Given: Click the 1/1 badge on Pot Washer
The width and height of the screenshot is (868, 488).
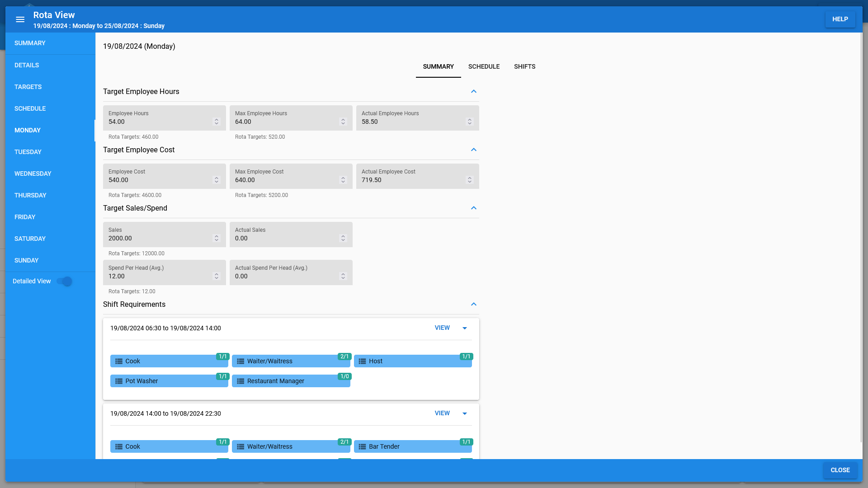Looking at the screenshot, I should (x=222, y=376).
